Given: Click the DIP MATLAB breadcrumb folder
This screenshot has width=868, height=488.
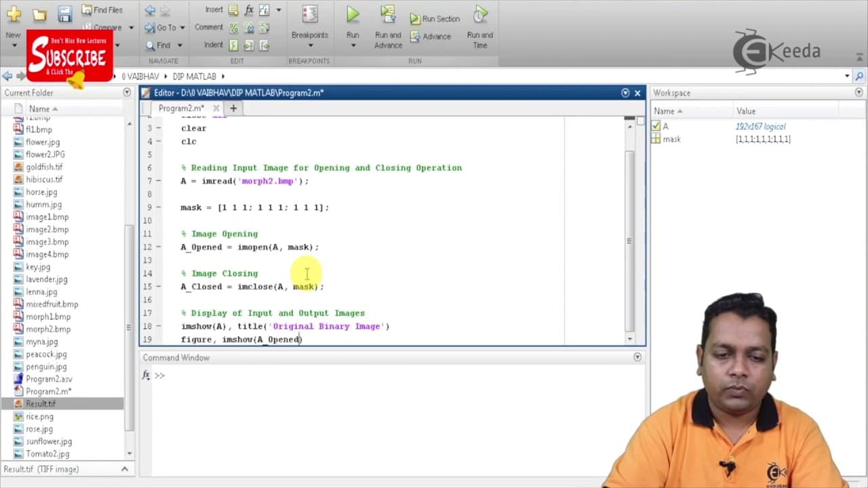Looking at the screenshot, I should point(195,77).
